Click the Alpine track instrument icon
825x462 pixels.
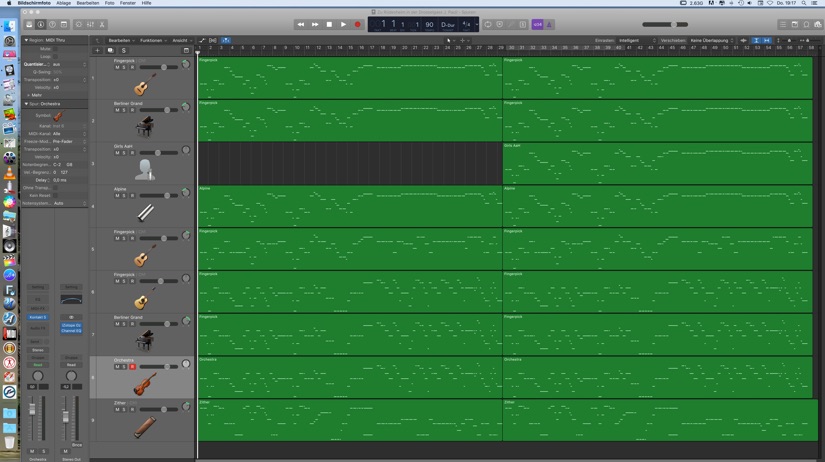tap(145, 213)
